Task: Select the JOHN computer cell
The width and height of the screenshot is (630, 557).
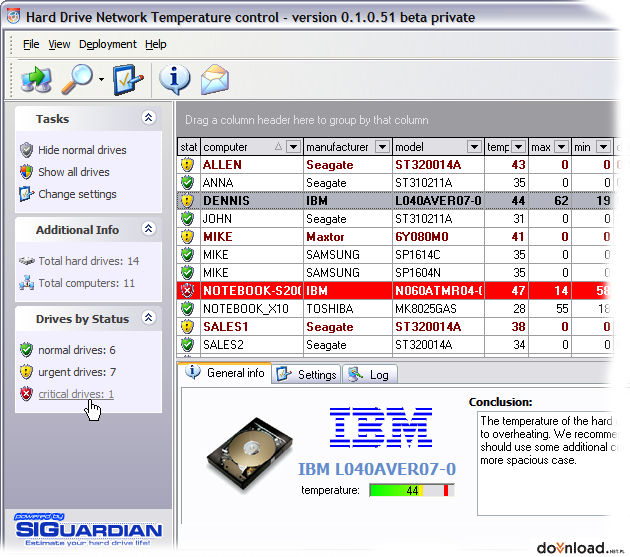Action: click(252, 219)
